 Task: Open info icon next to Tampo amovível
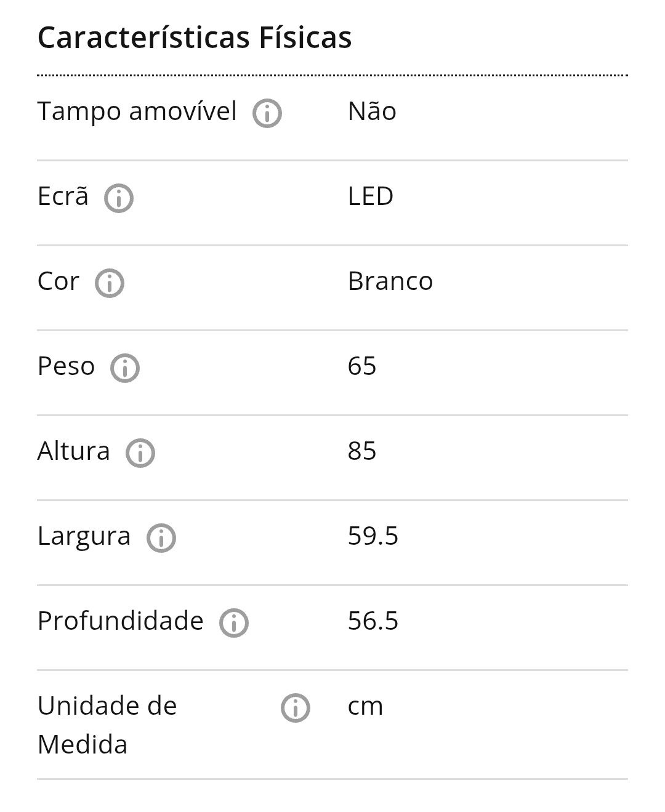coord(267,113)
